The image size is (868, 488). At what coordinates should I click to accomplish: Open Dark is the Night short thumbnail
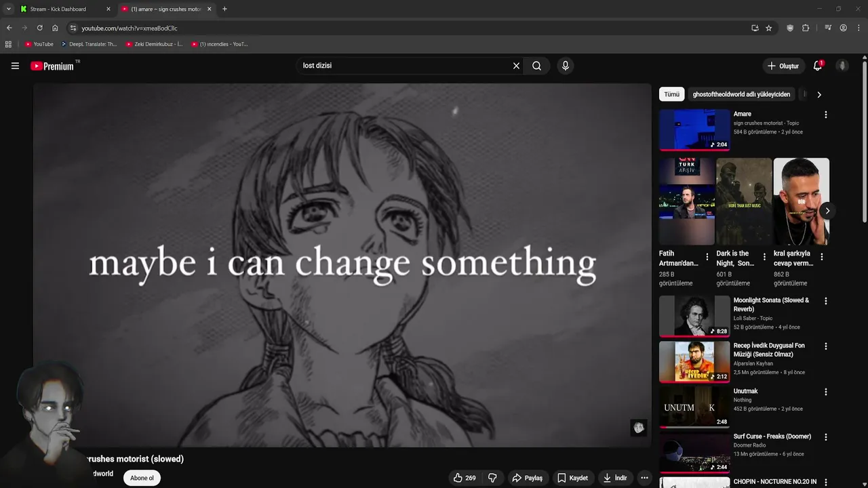coord(744,201)
